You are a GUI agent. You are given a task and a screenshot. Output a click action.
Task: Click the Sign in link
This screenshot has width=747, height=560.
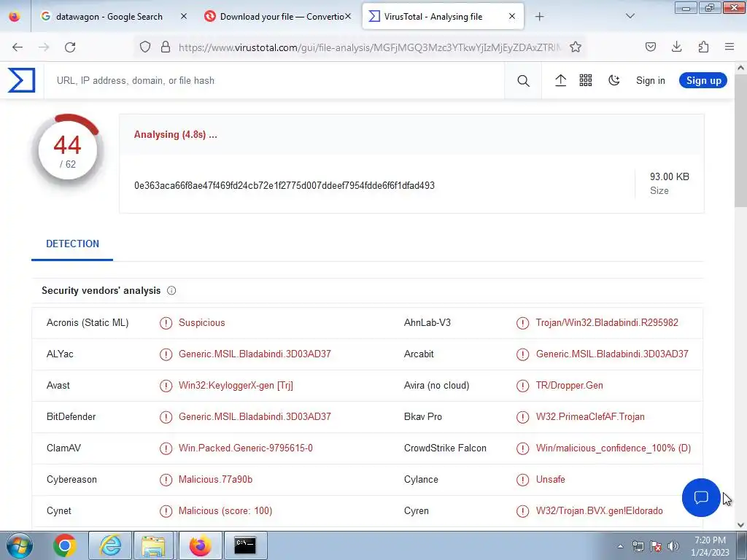(x=650, y=80)
